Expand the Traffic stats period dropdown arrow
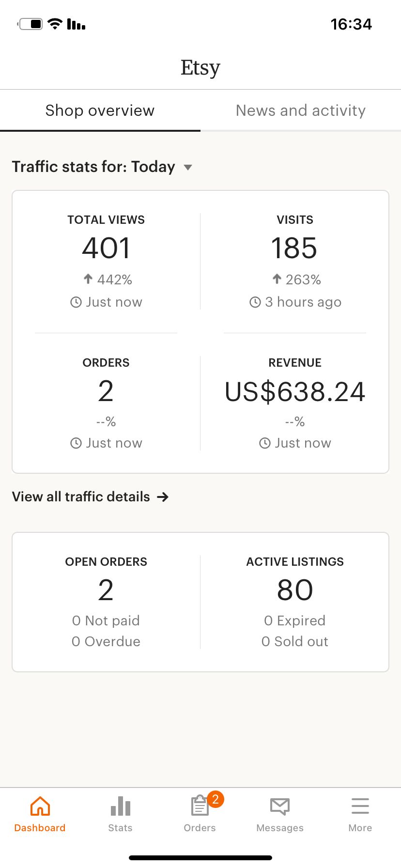401x868 pixels. (188, 168)
